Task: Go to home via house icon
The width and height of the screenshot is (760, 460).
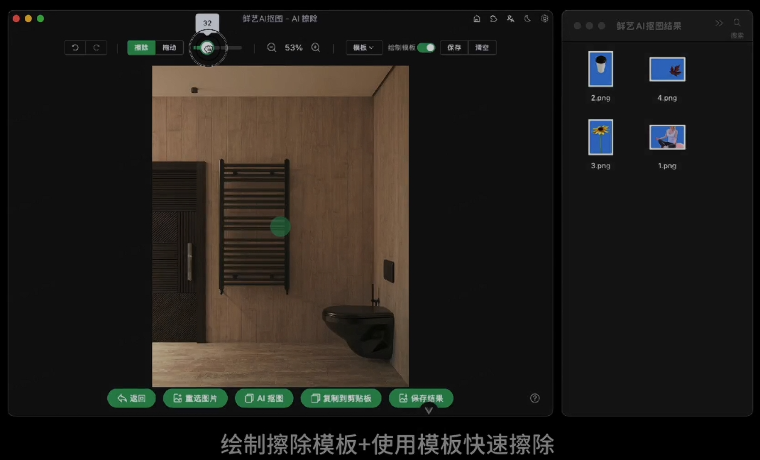Action: click(477, 19)
